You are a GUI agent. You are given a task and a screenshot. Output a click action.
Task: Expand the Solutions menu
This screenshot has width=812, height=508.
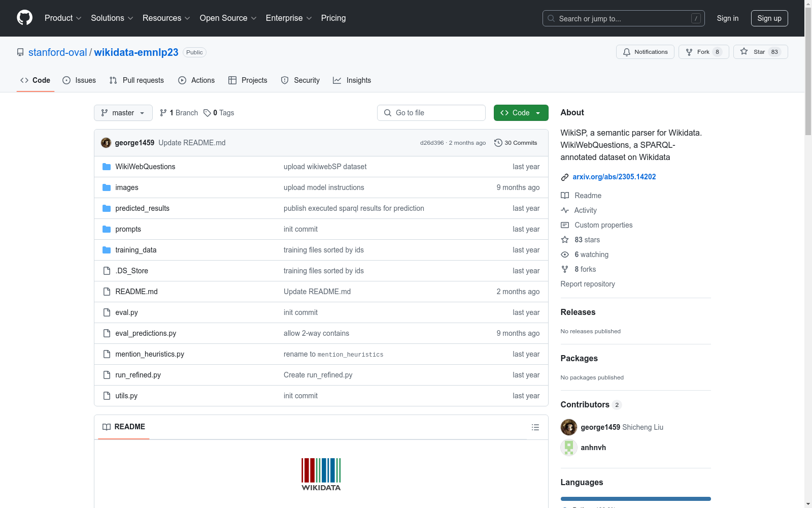[112, 18]
